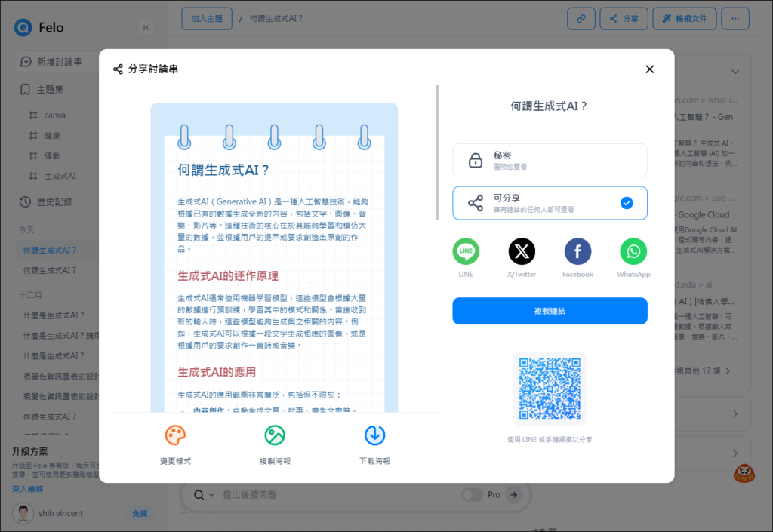The image size is (773, 532).
Task: Click the QR code image
Action: 550,389
